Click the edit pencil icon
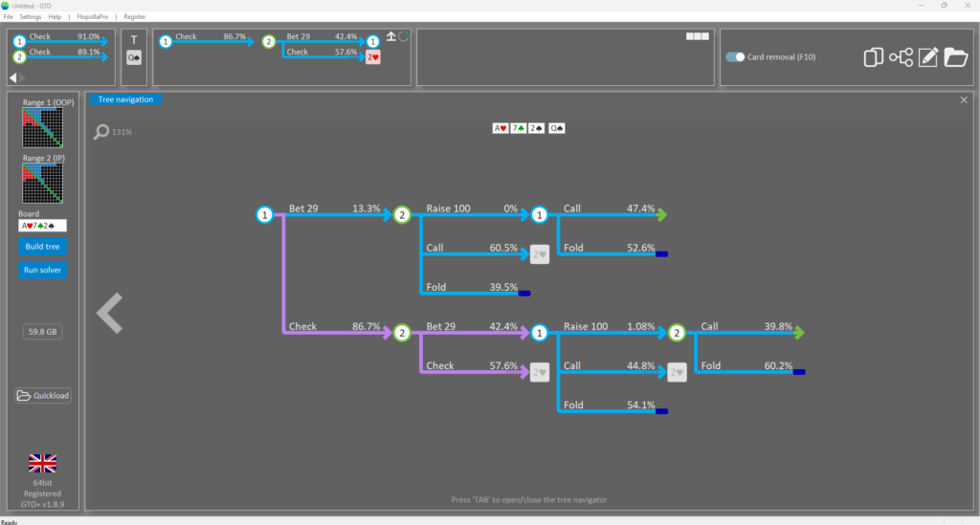 [x=928, y=57]
